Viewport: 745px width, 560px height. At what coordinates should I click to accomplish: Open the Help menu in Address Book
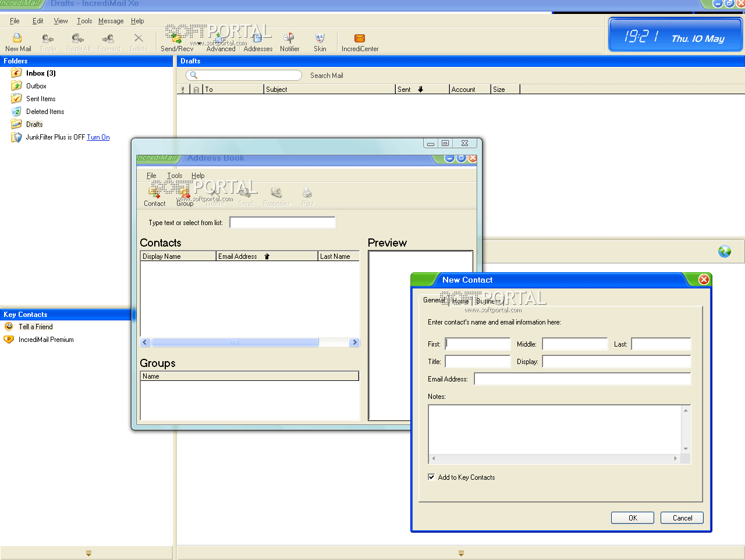point(198,176)
